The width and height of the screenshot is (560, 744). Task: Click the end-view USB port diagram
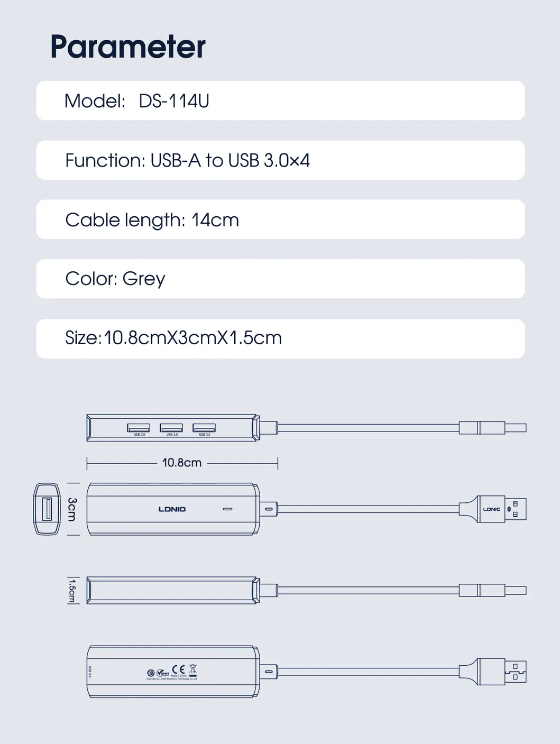[47, 509]
